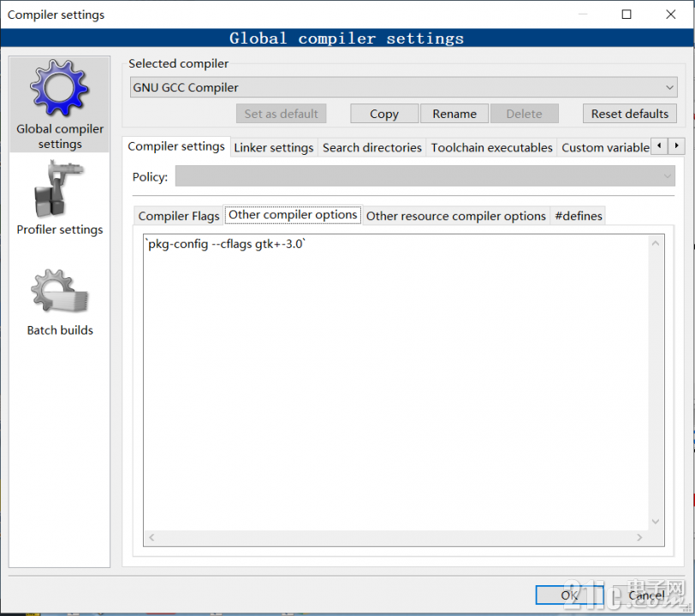Click the Delete compiler button
Image resolution: width=695 pixels, height=616 pixels.
(x=525, y=114)
